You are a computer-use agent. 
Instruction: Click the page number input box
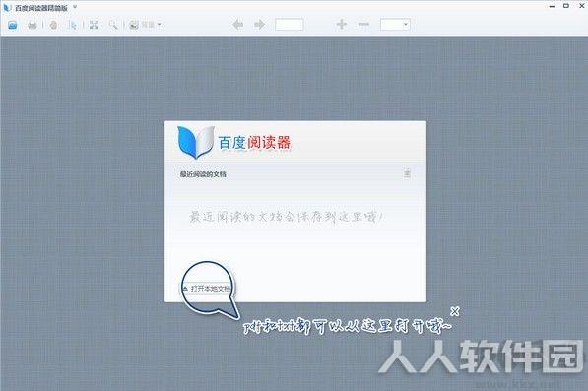coord(290,25)
